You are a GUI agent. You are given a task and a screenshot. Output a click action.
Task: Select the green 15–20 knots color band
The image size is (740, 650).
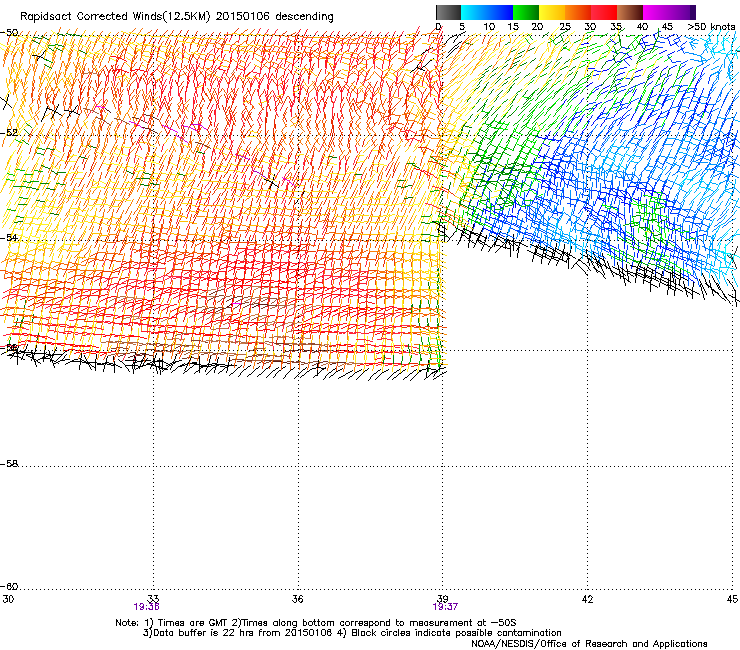526,12
